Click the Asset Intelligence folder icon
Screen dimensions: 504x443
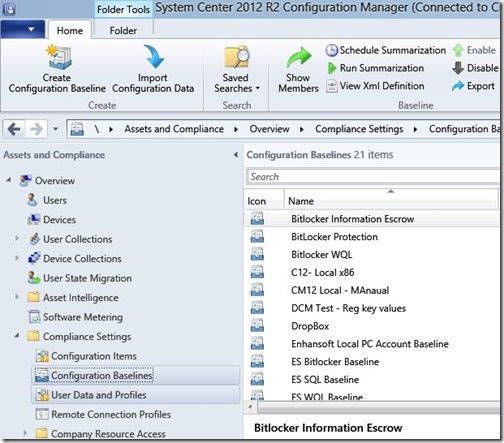(34, 297)
